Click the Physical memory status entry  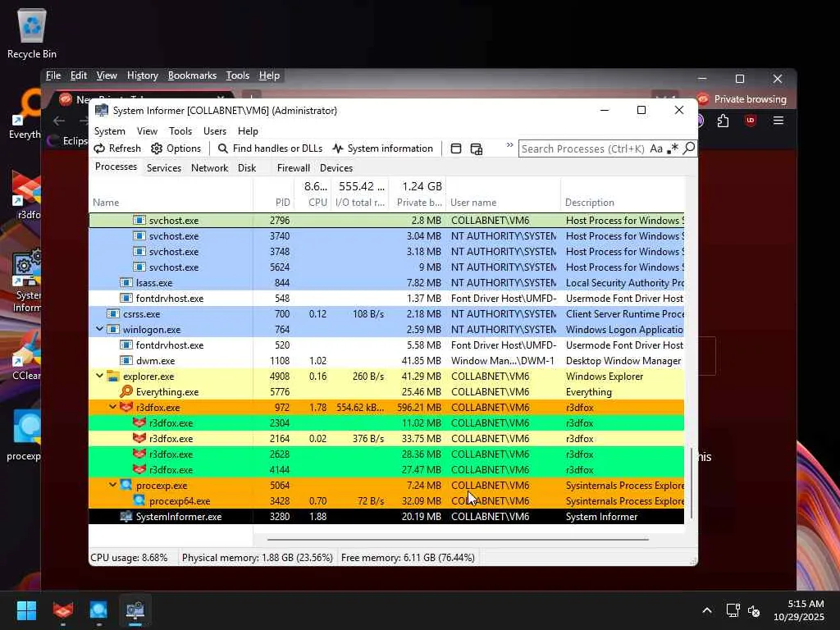257,558
